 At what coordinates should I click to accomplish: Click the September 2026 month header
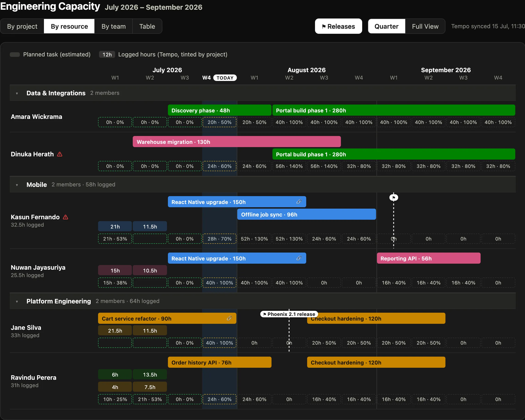point(446,70)
